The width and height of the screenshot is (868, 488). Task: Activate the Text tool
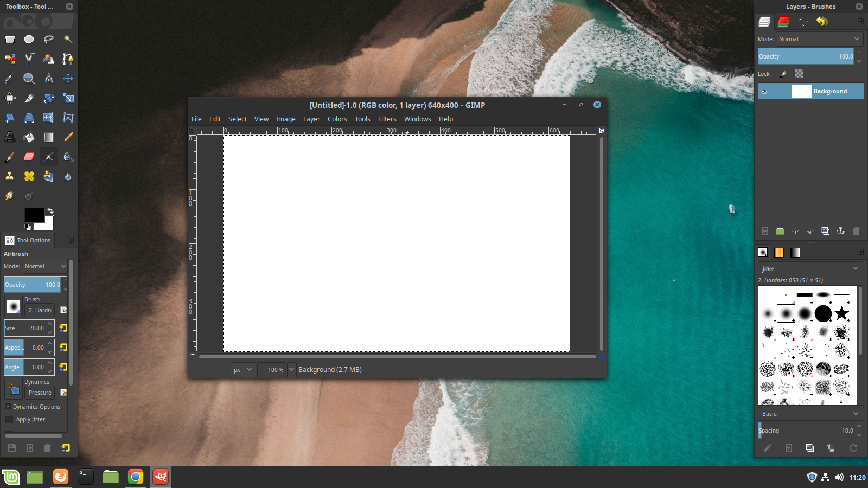click(10, 137)
